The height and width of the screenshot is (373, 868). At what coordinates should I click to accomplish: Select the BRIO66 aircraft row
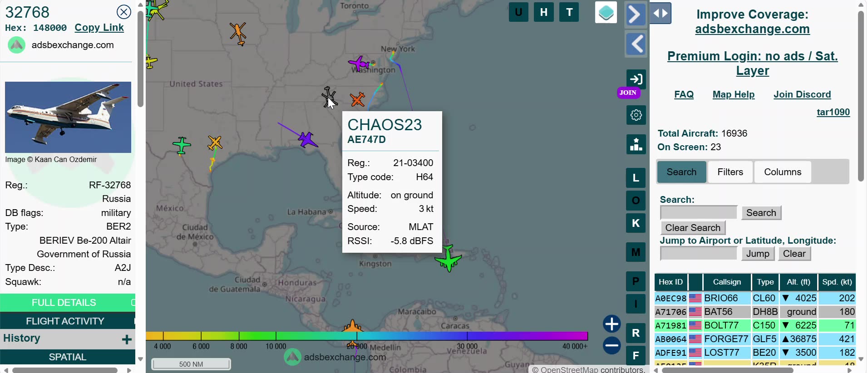pyautogui.click(x=755, y=298)
